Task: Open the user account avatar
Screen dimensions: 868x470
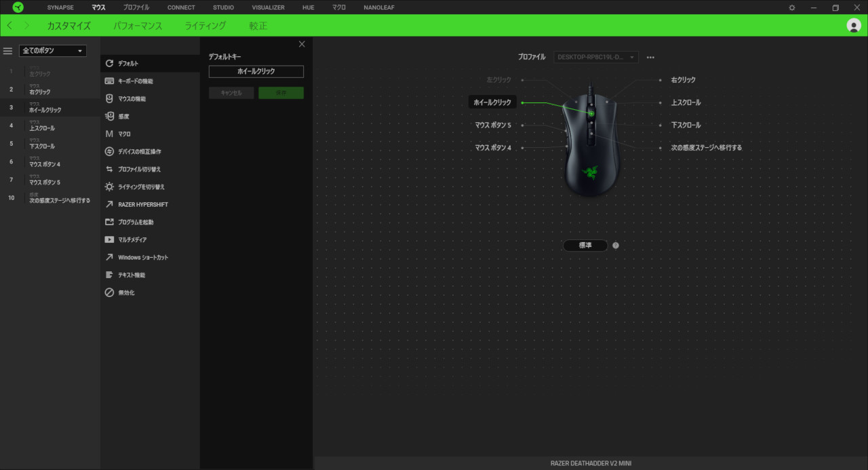Action: (x=854, y=26)
